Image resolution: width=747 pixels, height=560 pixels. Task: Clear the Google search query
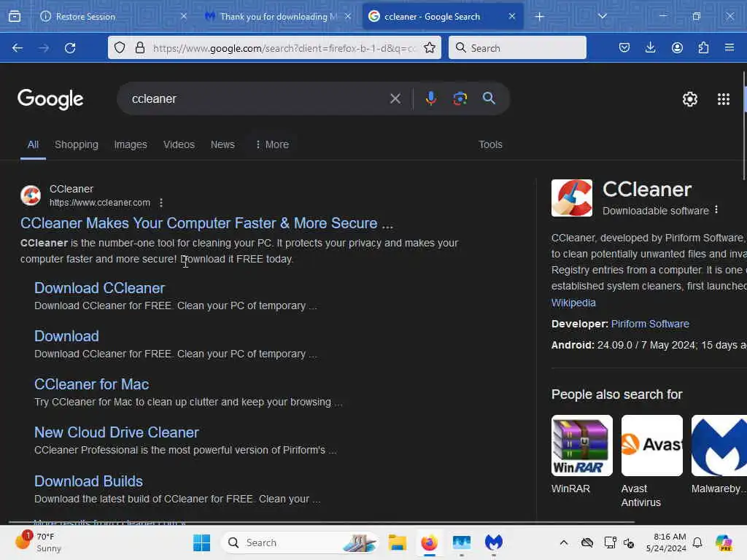pos(395,98)
